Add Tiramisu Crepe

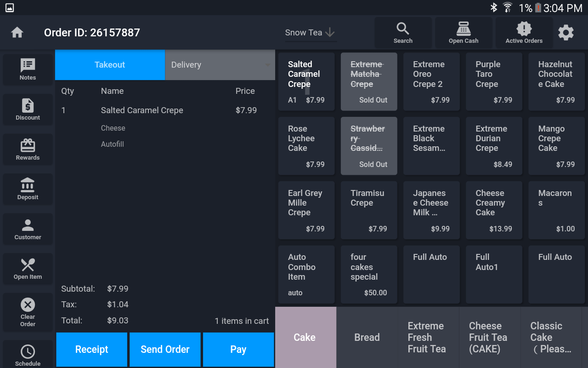(369, 210)
